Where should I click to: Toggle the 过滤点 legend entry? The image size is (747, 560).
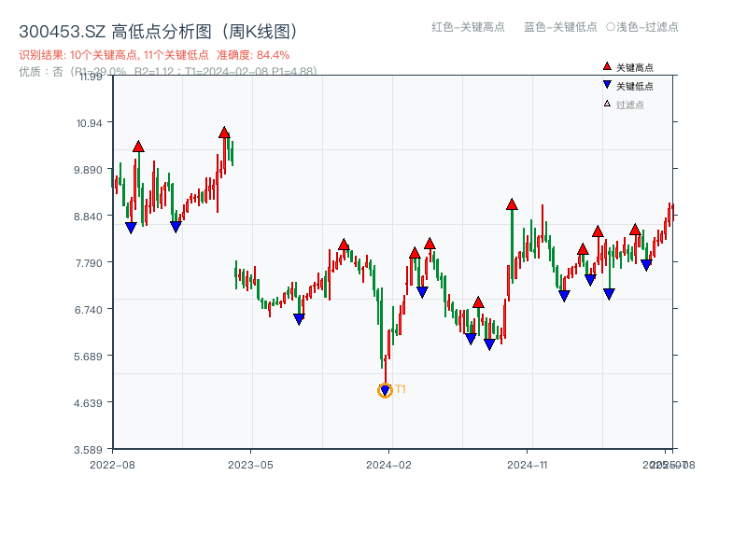[x=624, y=105]
